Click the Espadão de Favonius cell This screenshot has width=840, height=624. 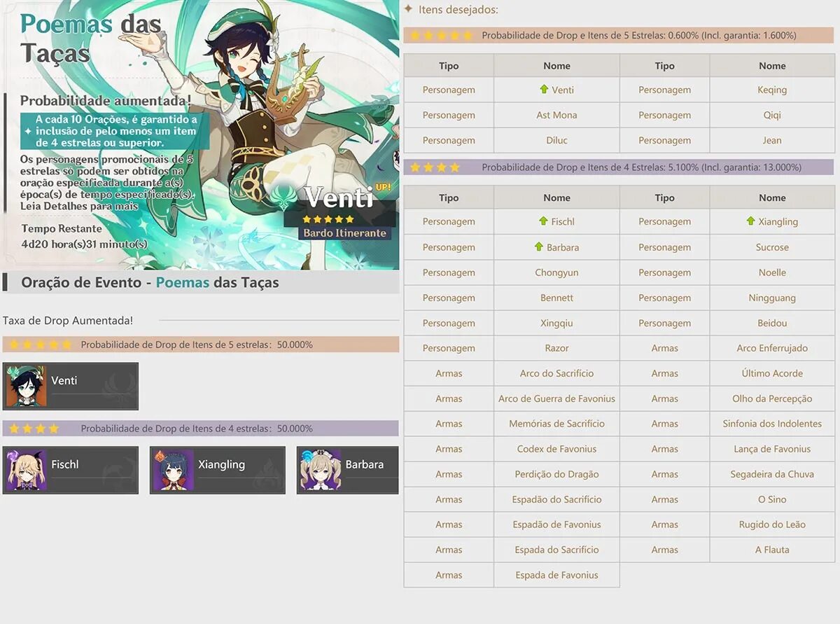pos(556,525)
